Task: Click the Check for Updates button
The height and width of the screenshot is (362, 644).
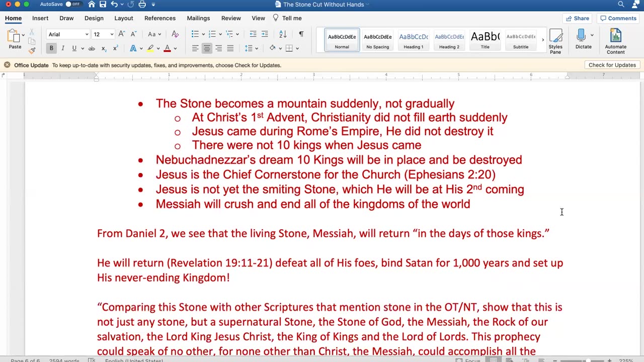Action: click(x=612, y=65)
